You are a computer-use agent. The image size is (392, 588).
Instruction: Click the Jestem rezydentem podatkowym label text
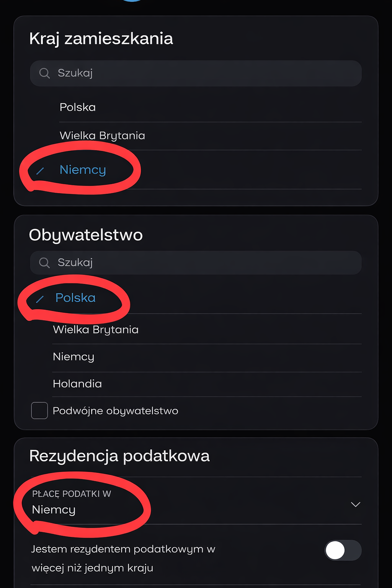(x=123, y=558)
